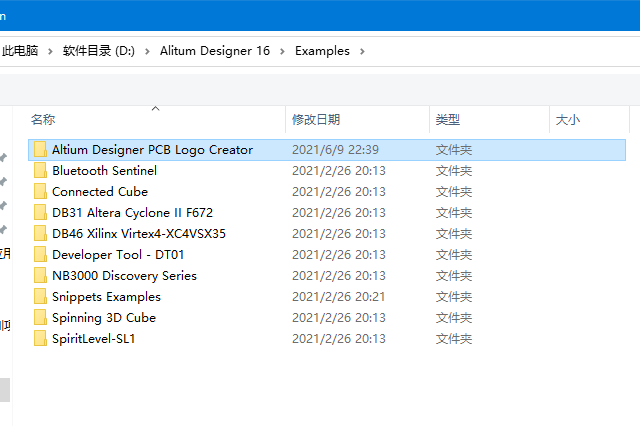Click the Altium Designer PCB Logo Creator folder icon
Screen dimensions: 640x426
pyautogui.click(x=40, y=150)
